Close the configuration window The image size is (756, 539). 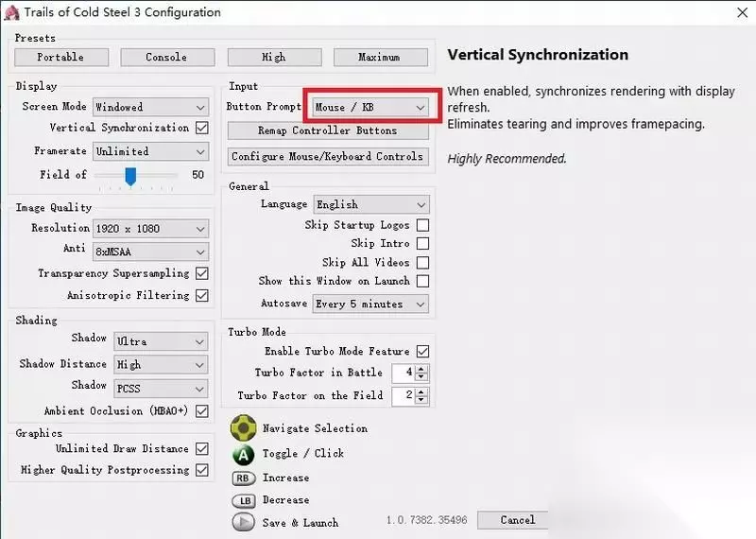click(743, 12)
